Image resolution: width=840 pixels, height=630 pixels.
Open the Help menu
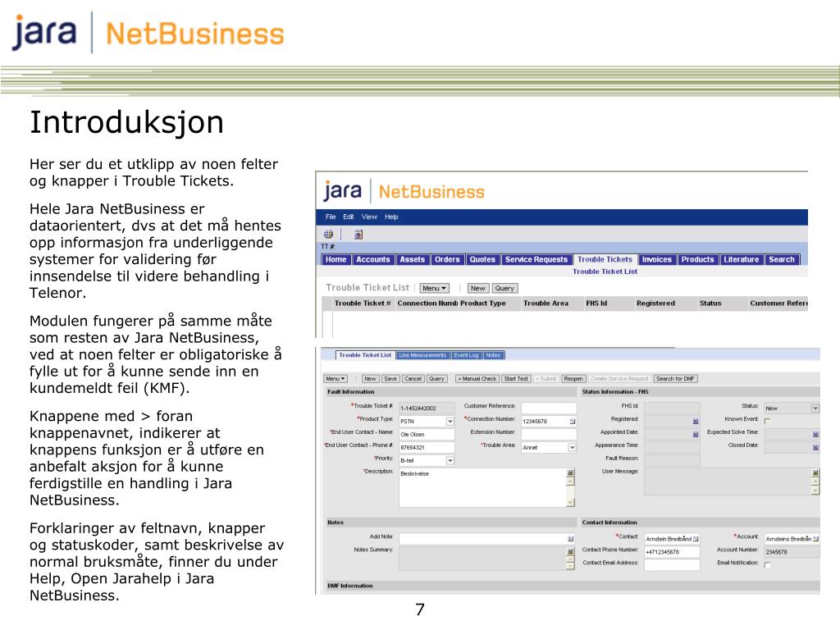(391, 217)
